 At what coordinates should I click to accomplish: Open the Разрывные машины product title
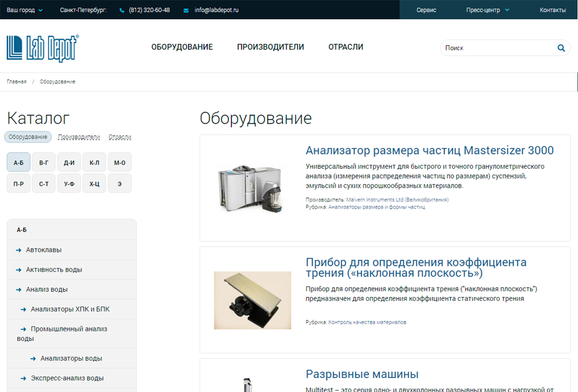[362, 374]
